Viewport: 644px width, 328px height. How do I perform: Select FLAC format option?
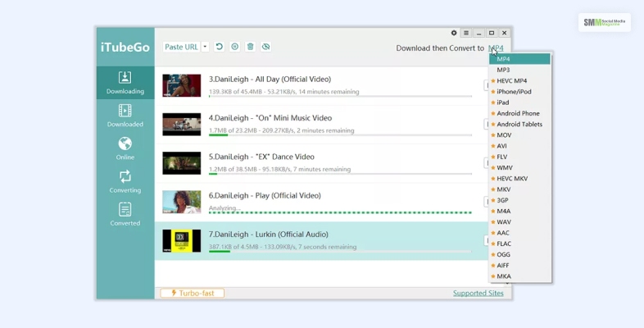point(520,244)
